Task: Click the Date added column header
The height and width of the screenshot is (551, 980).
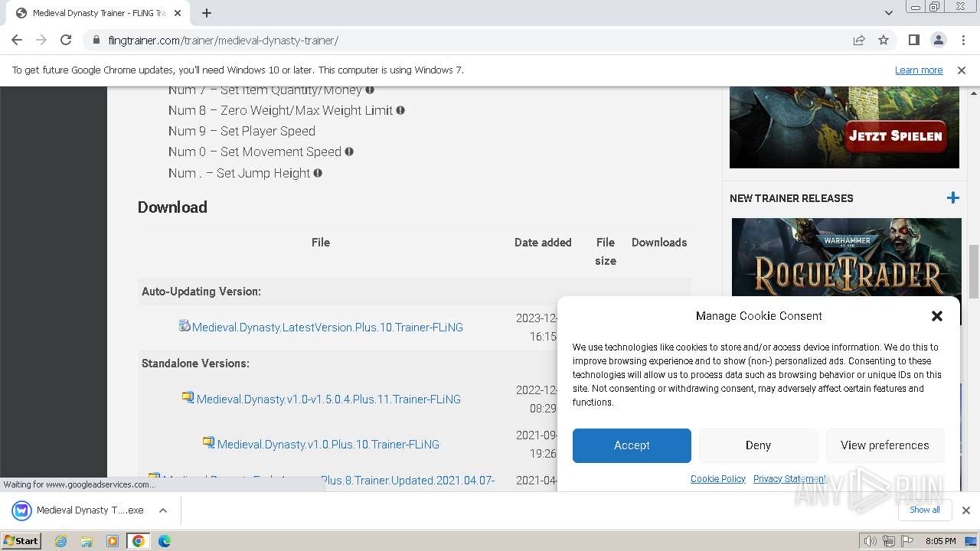Action: click(543, 243)
